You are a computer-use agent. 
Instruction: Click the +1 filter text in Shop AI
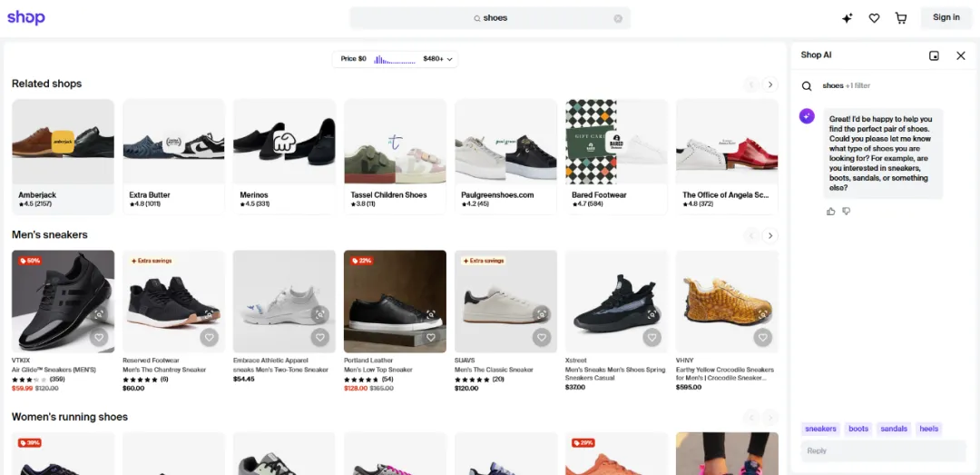point(858,85)
